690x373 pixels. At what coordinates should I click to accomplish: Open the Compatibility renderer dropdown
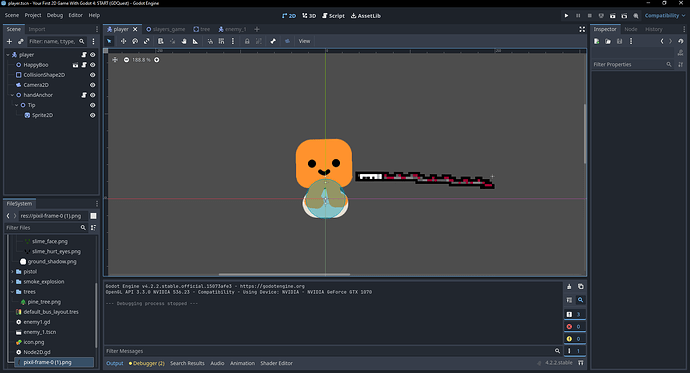(x=665, y=15)
